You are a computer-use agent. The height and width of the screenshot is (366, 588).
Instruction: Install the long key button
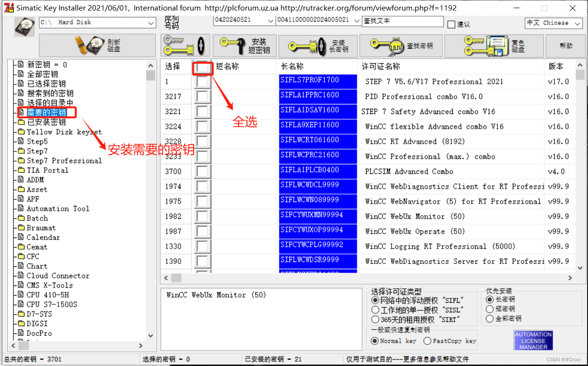[318, 46]
